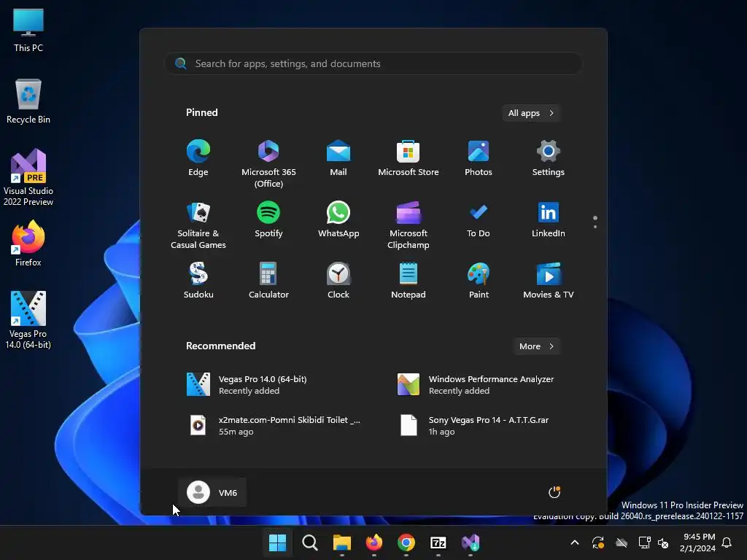Open Microsoft Clipchamp
Image resolution: width=747 pixels, height=560 pixels.
tap(409, 225)
